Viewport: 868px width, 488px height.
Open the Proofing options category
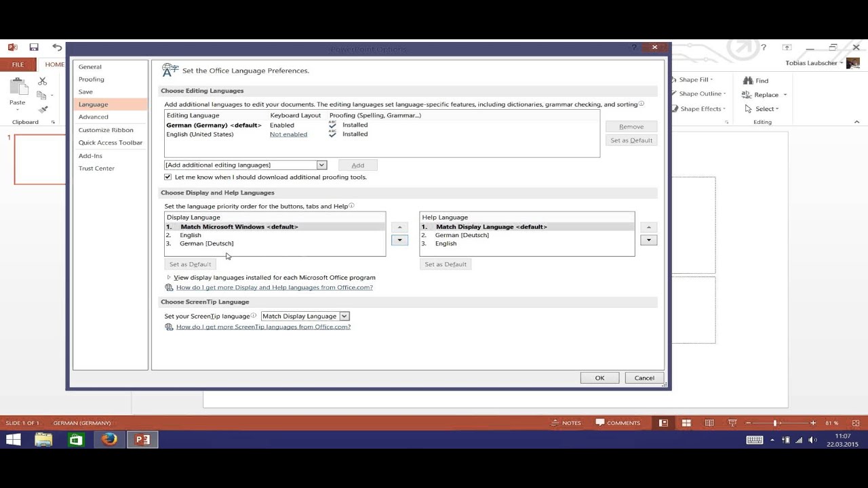click(110, 79)
